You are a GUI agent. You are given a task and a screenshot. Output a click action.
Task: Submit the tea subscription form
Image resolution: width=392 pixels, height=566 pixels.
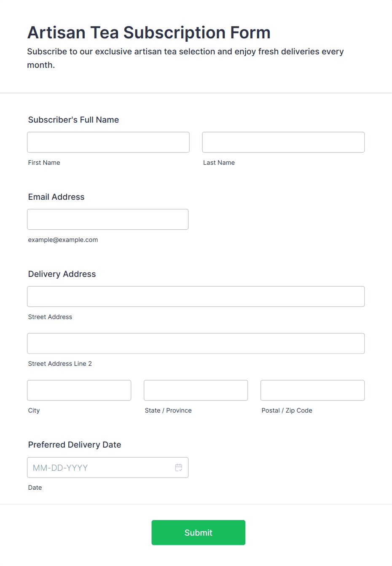[199, 533]
